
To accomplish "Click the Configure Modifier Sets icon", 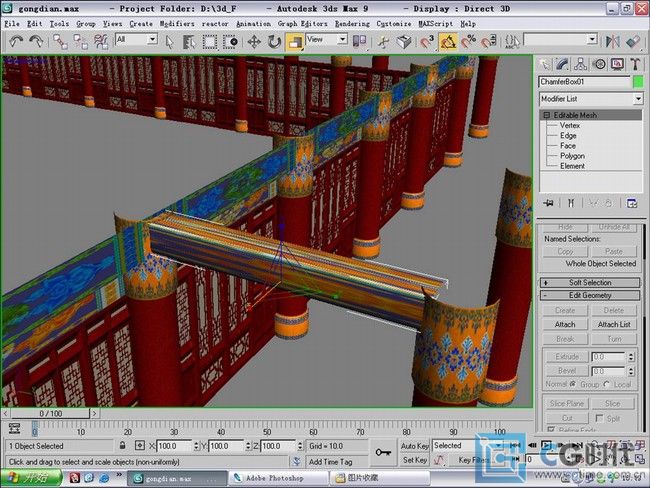I will coord(632,203).
